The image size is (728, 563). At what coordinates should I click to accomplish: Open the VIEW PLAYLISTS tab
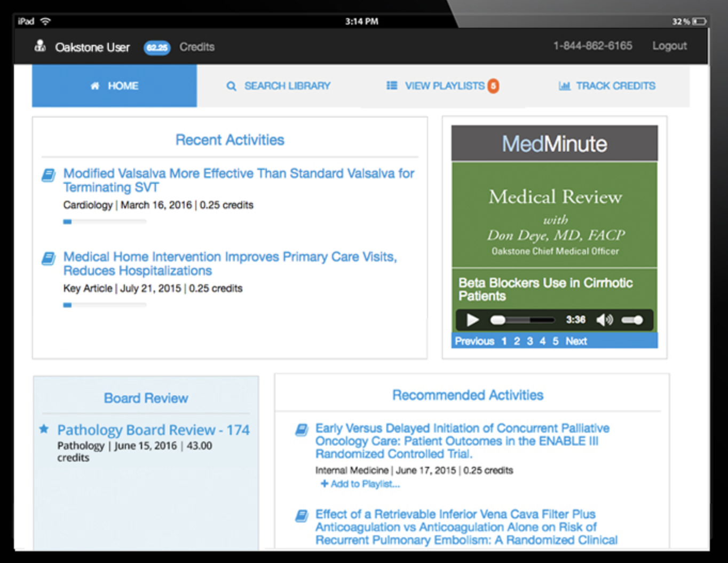pyautogui.click(x=442, y=86)
